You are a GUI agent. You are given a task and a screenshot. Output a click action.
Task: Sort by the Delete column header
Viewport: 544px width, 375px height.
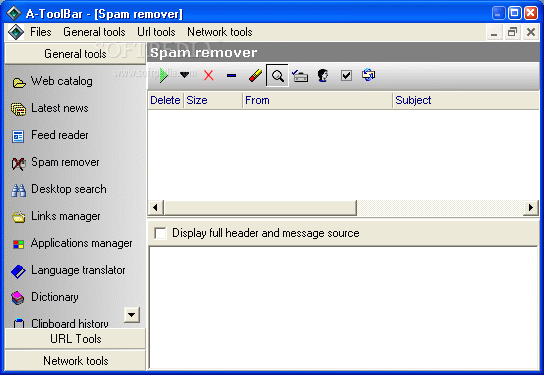(165, 100)
